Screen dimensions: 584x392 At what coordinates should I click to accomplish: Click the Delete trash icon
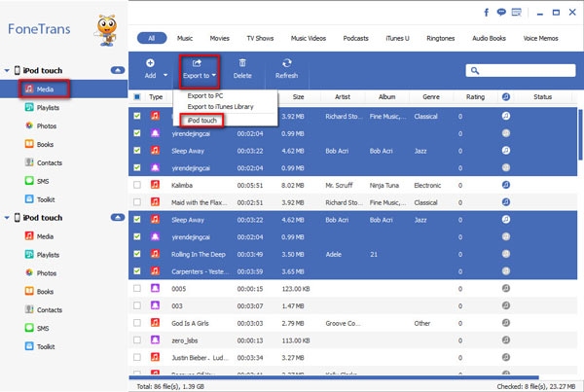click(x=242, y=63)
